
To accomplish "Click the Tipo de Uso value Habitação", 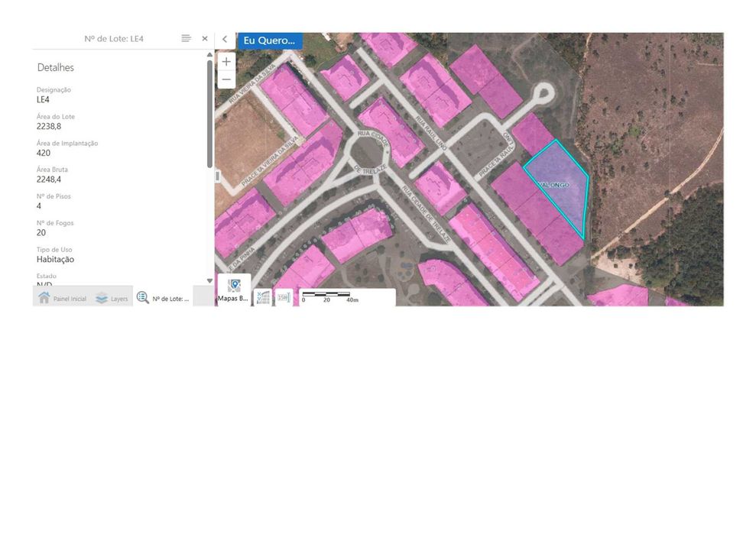I will click(56, 259).
